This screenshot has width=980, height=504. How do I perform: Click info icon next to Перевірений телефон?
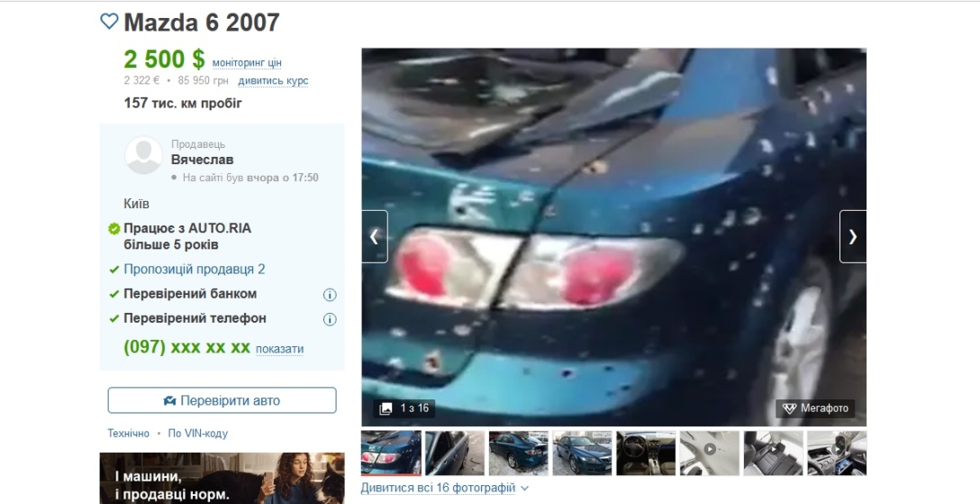[330, 319]
